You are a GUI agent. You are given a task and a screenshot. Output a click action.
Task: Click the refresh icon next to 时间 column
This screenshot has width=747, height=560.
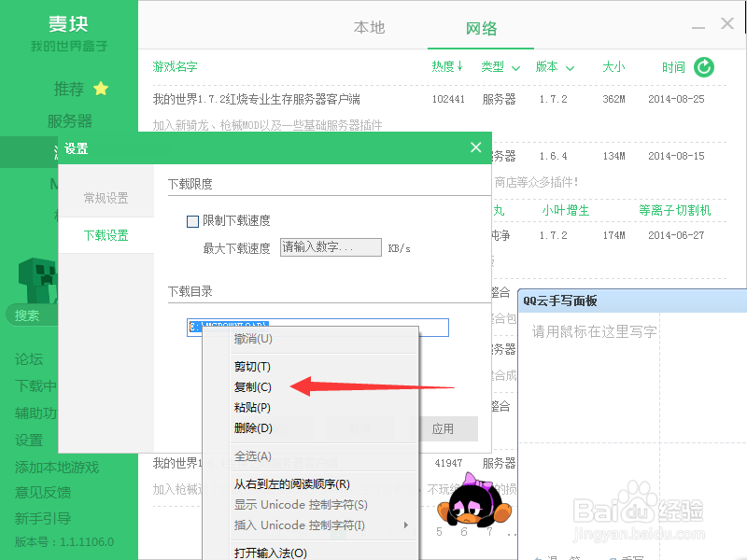[705, 66]
